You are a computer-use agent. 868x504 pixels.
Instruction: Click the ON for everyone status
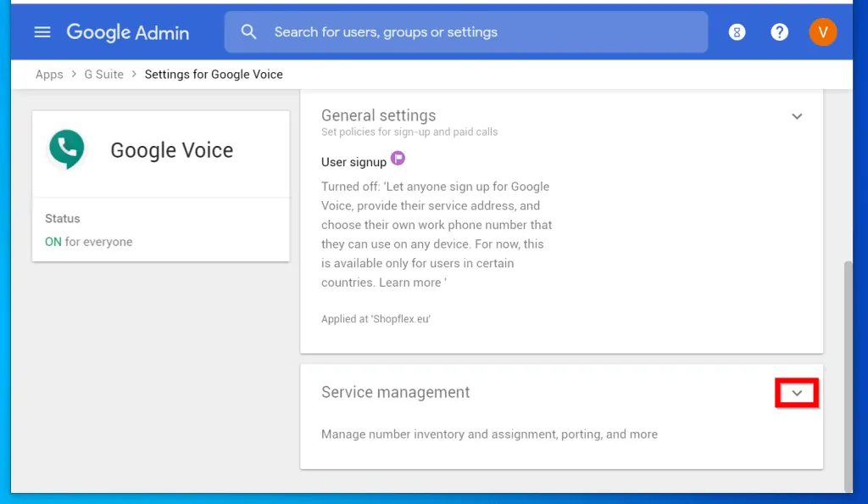(89, 242)
